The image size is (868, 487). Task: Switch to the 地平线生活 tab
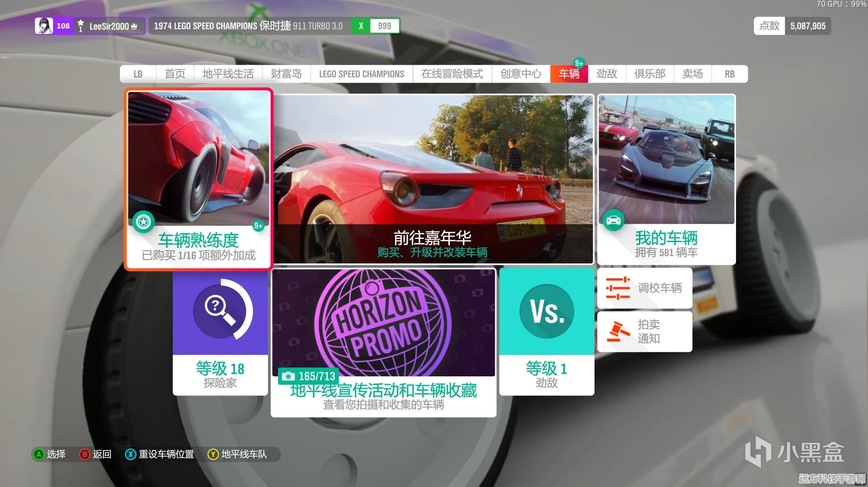[x=228, y=74]
